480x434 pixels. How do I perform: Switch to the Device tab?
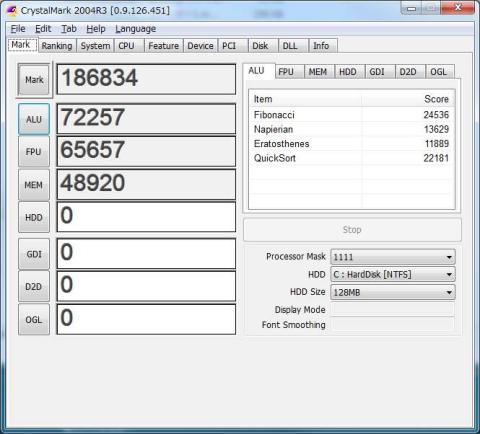click(x=200, y=46)
